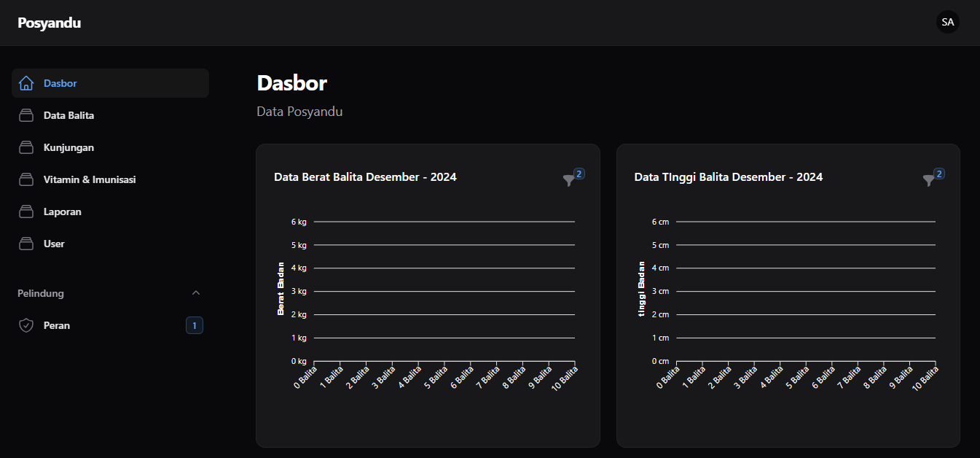Open the Kunjungan menu item
Viewport: 980px width, 458px height.
(68, 147)
